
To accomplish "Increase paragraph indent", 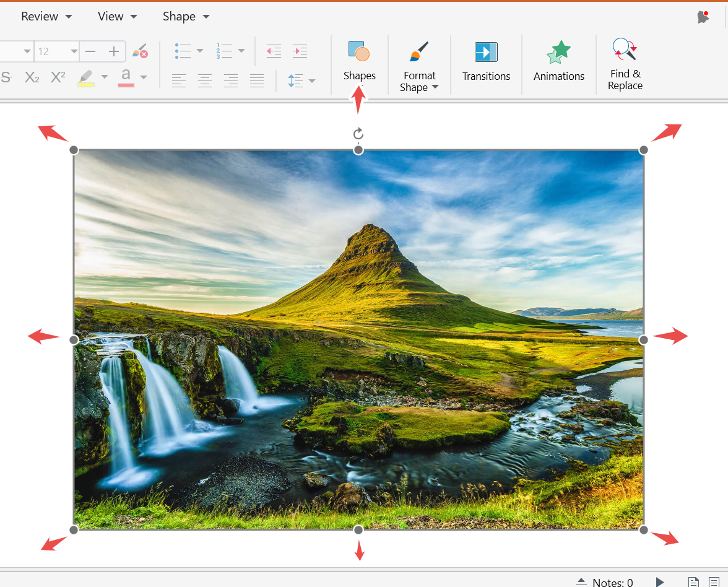I will pos(300,51).
